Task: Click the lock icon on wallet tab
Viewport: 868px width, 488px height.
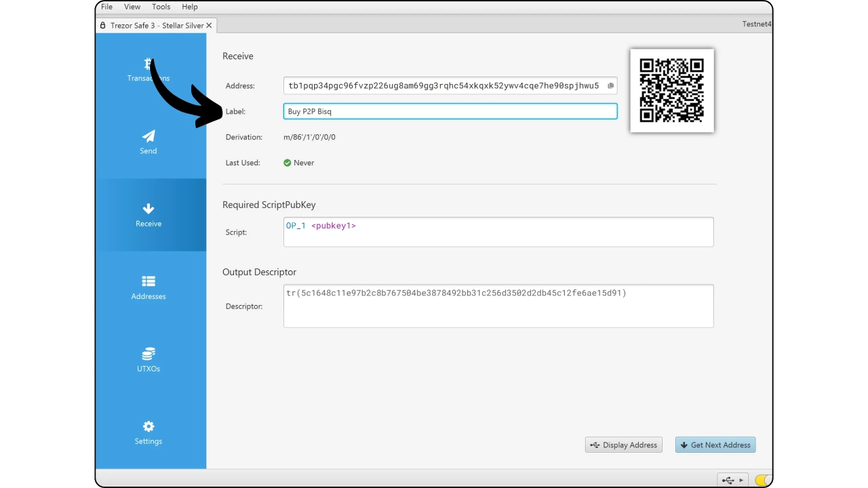Action: click(x=103, y=26)
